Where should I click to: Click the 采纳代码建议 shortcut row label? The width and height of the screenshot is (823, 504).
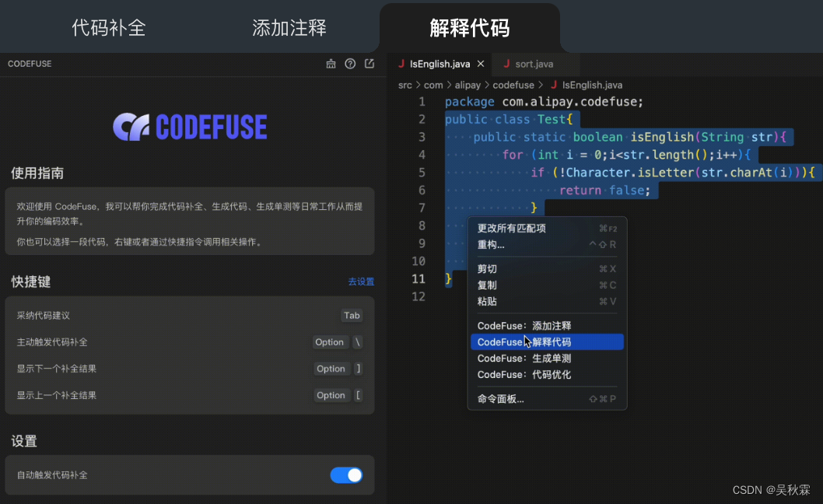tap(43, 316)
